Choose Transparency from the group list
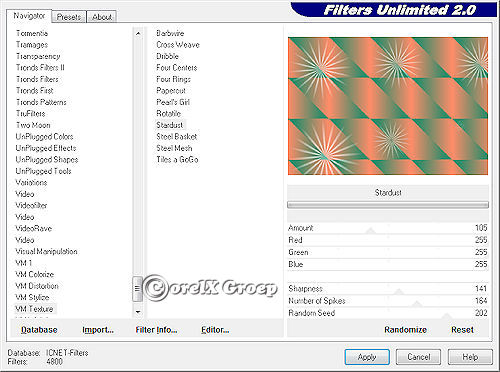Image resolution: width=500 pixels, height=372 pixels. click(38, 56)
